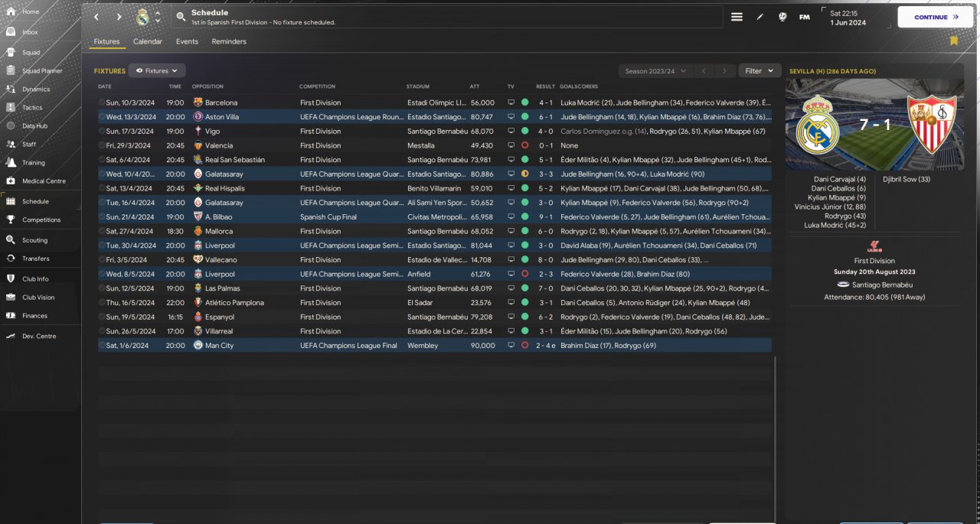Sort fixtures by the ATT column header
The width and height of the screenshot is (980, 524).
[475, 86]
